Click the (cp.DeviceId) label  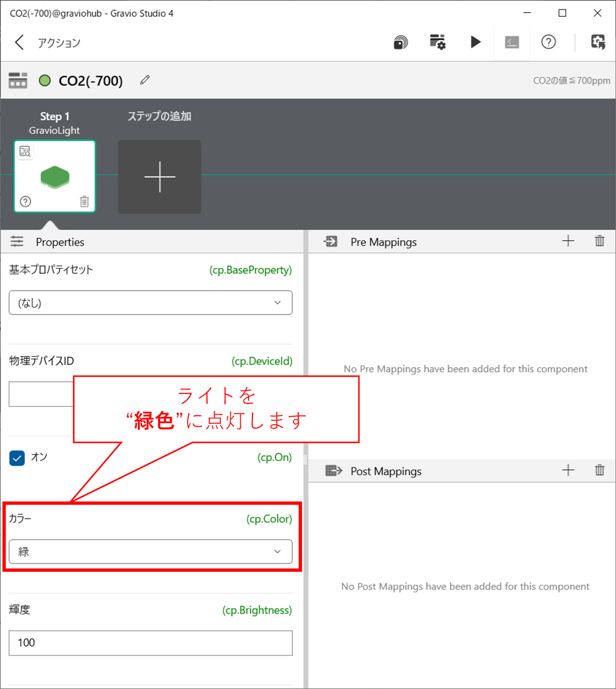pyautogui.click(x=262, y=361)
